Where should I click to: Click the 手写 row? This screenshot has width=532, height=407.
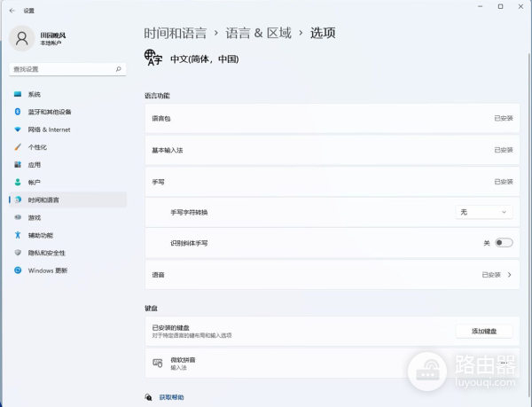point(332,182)
